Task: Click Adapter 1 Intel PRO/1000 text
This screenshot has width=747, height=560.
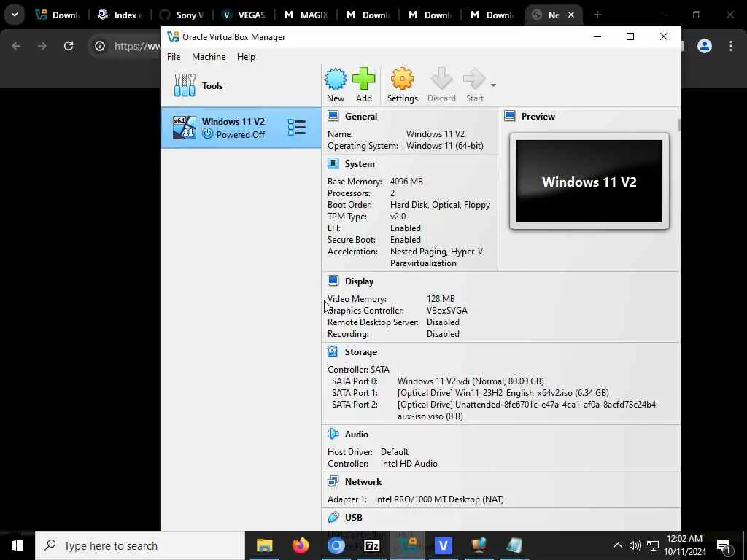Action: pyautogui.click(x=439, y=499)
